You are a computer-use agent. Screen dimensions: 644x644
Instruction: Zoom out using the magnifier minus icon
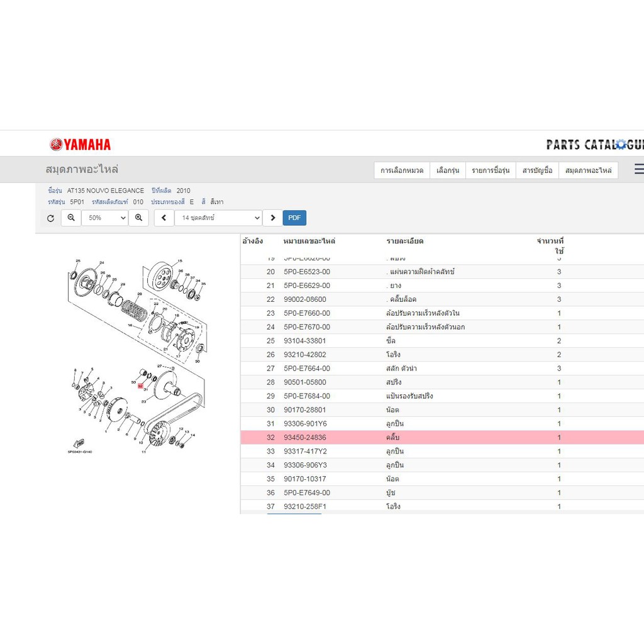coord(71,218)
